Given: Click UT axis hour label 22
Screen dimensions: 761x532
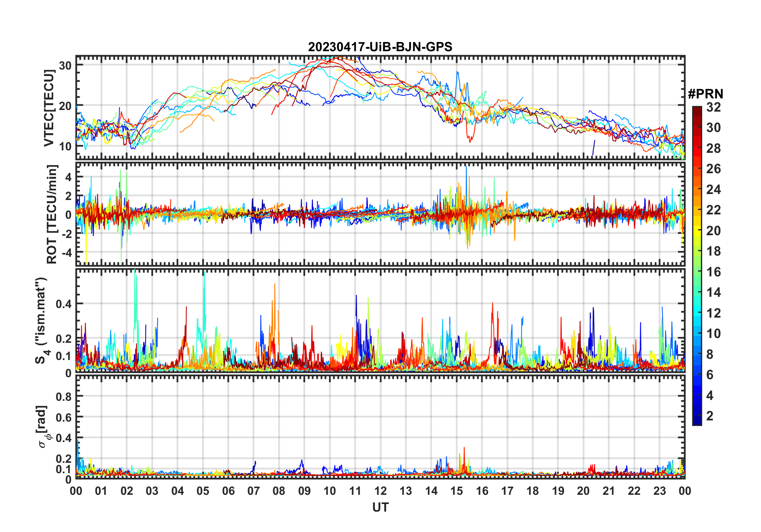Looking at the screenshot, I should coord(634,491).
